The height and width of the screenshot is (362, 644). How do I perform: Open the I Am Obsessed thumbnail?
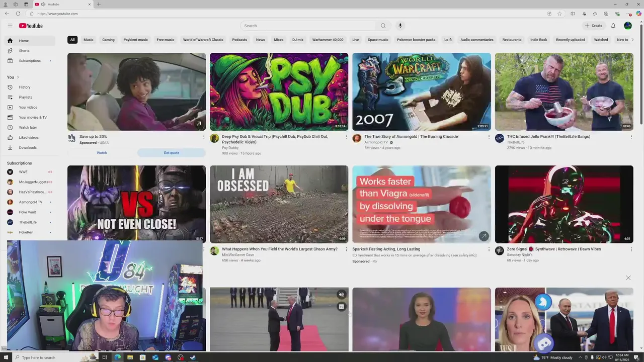tap(279, 204)
